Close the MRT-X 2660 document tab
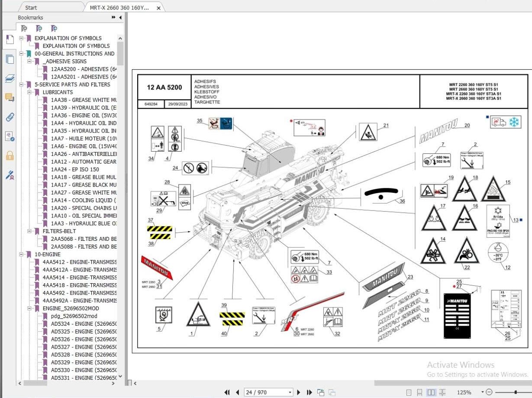 click(158, 8)
